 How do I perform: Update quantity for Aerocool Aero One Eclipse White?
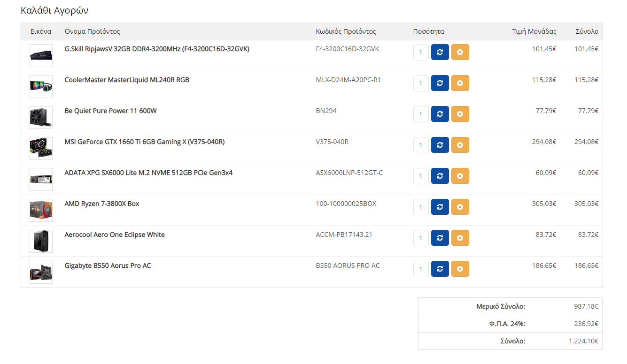[x=440, y=238]
